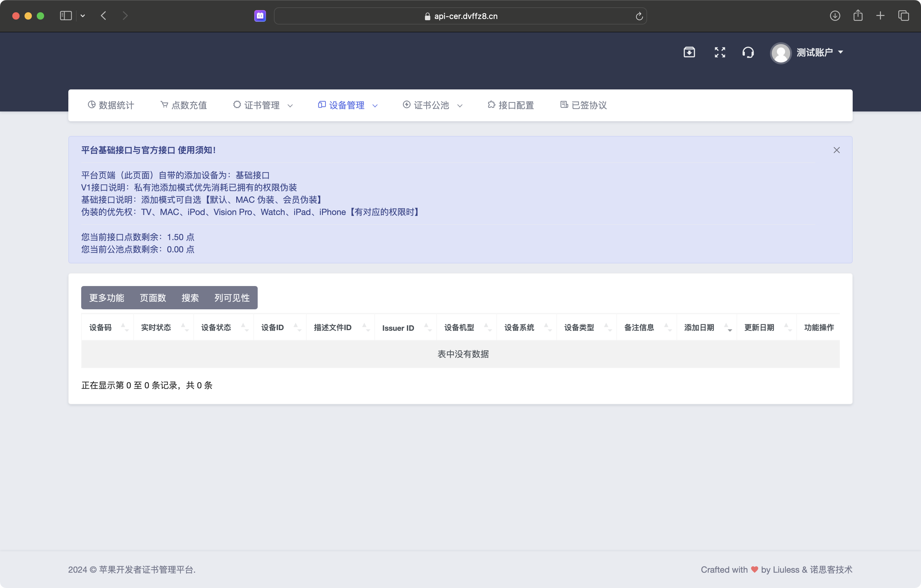Toggle Safari sidebar icon
This screenshot has width=921, height=588.
[x=66, y=16]
